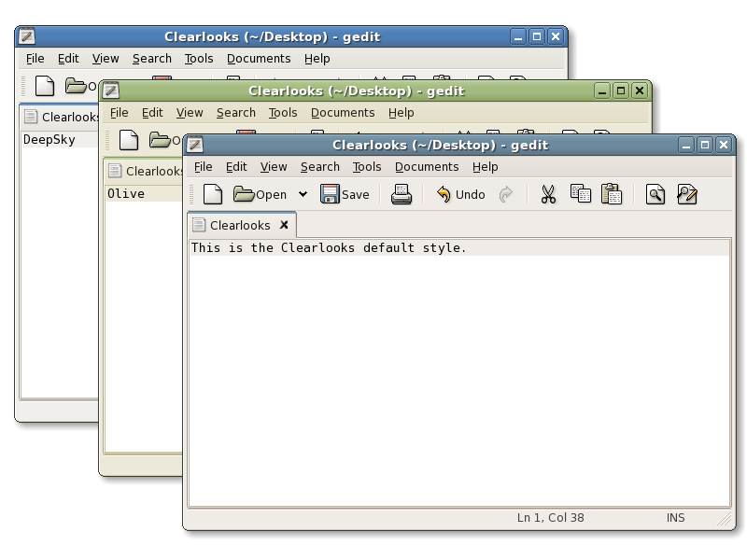Open the Search menu in front window
Screen dimensions: 747x560
(320, 167)
